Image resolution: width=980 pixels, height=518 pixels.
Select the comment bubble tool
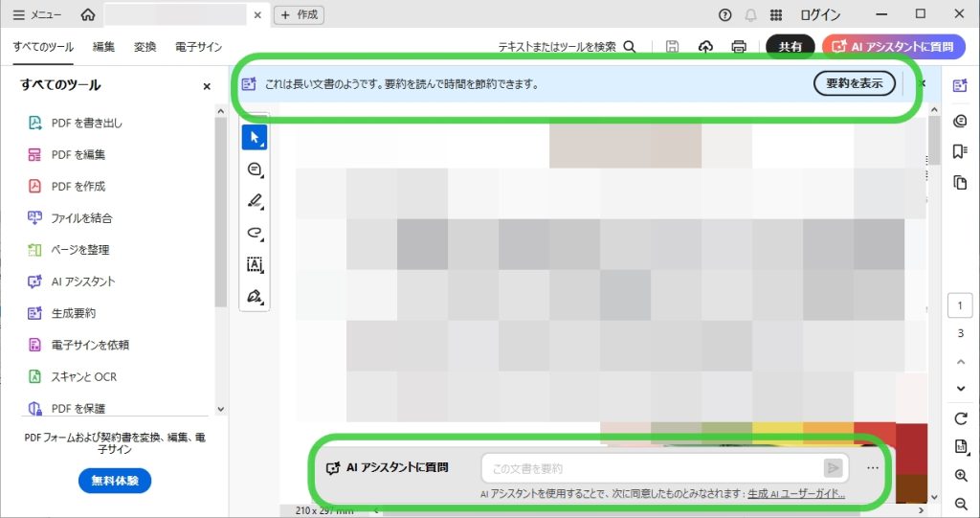tap(255, 169)
